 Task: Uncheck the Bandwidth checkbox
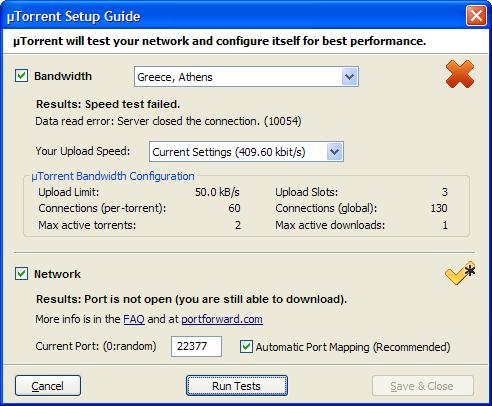(21, 76)
